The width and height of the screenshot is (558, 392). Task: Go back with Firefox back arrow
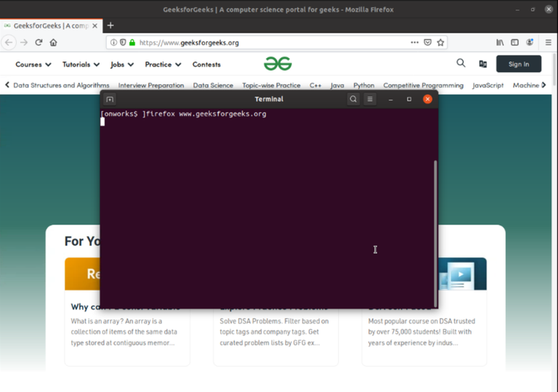tap(9, 43)
